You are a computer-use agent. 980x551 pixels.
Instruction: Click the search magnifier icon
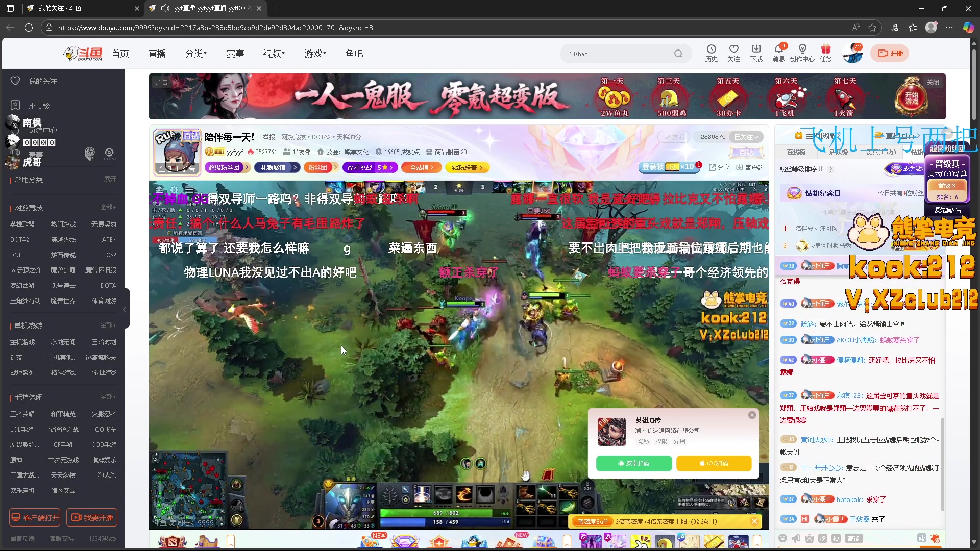tap(678, 54)
